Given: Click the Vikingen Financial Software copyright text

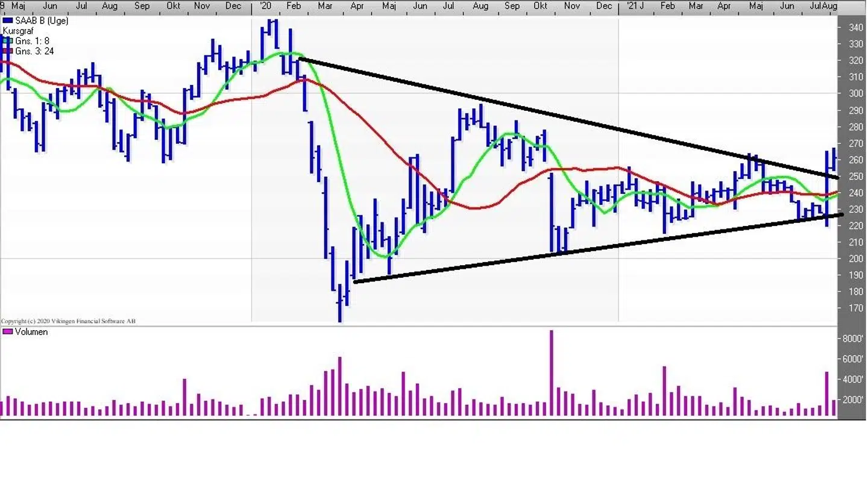Looking at the screenshot, I should coord(68,321).
